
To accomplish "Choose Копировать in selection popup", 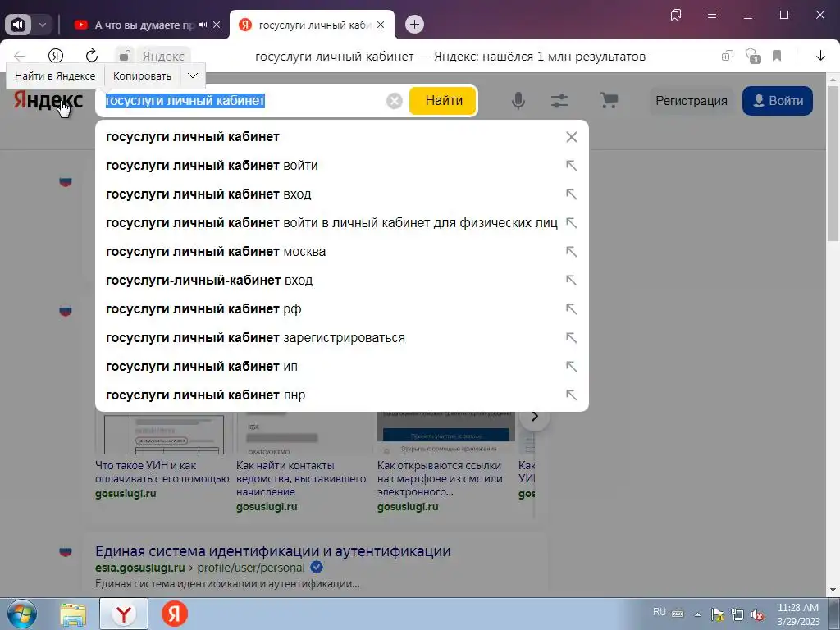I will point(142,76).
